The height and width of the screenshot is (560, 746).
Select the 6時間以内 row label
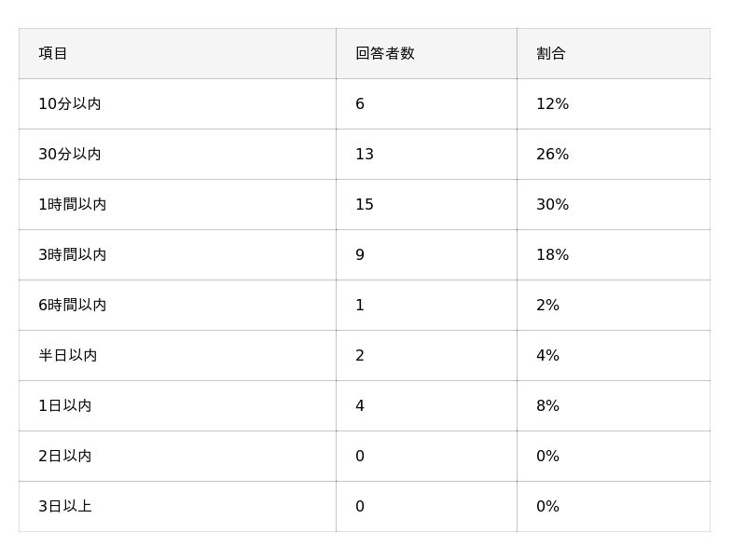73,306
